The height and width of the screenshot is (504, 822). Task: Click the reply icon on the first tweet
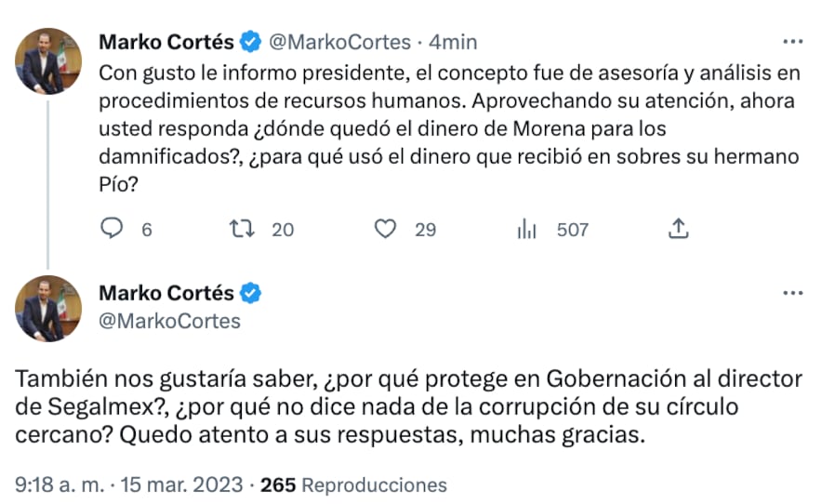[112, 229]
